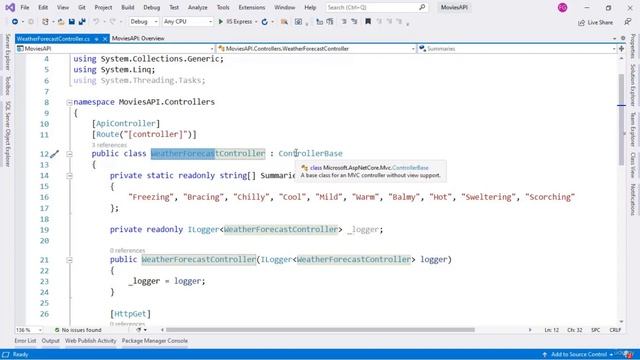Save the current file with Save icon
The height and width of the screenshot is (360, 640).
pyautogui.click(x=72, y=22)
